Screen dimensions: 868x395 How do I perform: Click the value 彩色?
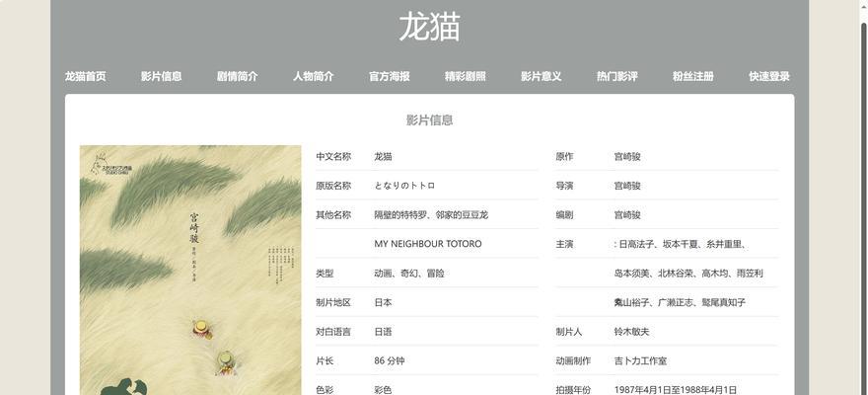383,389
